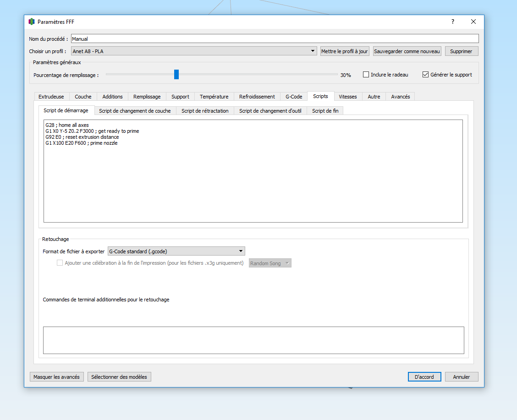This screenshot has width=517, height=420.
Task: Open the Additions tab
Action: [112, 97]
